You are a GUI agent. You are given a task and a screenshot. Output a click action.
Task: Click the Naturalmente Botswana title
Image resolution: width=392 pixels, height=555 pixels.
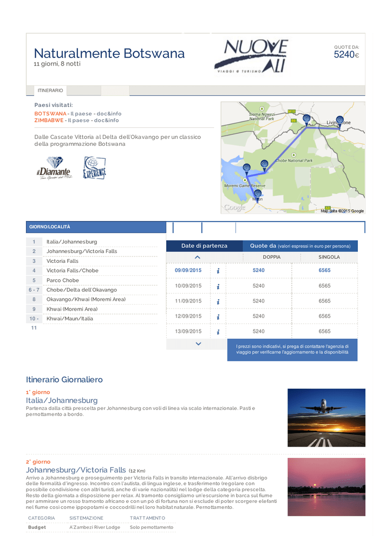109,54
